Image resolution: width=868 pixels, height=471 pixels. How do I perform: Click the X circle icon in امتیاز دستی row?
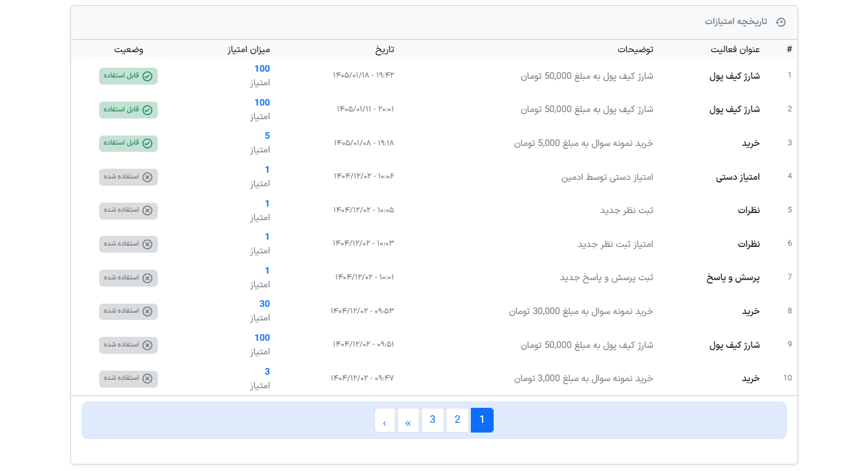147,177
